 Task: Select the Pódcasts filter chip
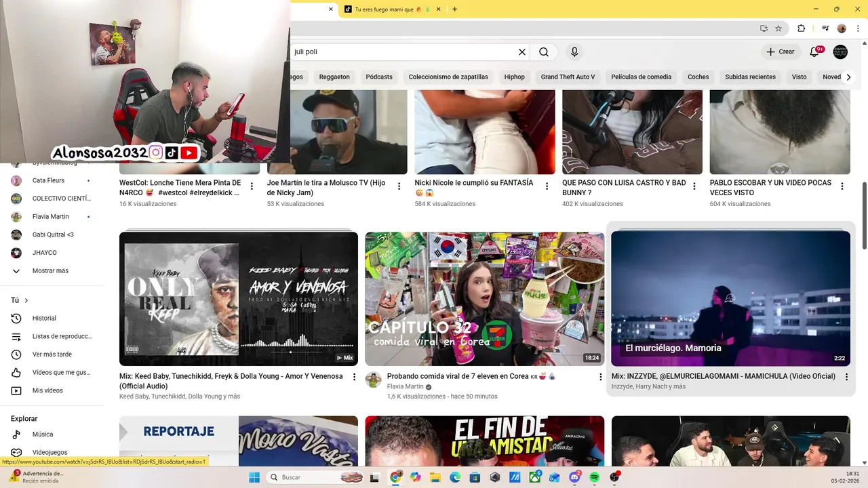pos(379,77)
